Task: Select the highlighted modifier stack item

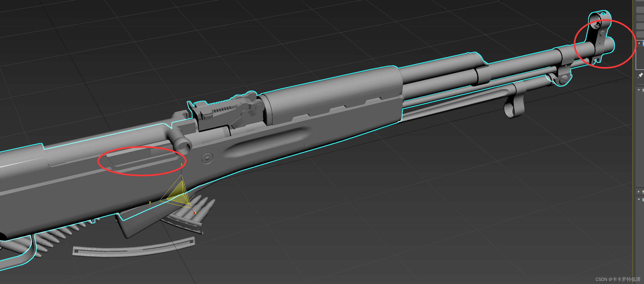Action: pyautogui.click(x=643, y=43)
